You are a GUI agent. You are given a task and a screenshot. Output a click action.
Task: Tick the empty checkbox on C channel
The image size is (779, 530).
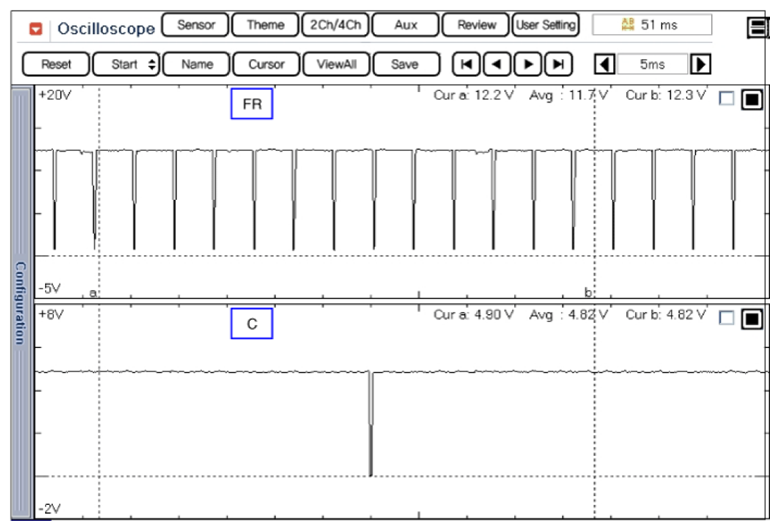pyautogui.click(x=726, y=318)
